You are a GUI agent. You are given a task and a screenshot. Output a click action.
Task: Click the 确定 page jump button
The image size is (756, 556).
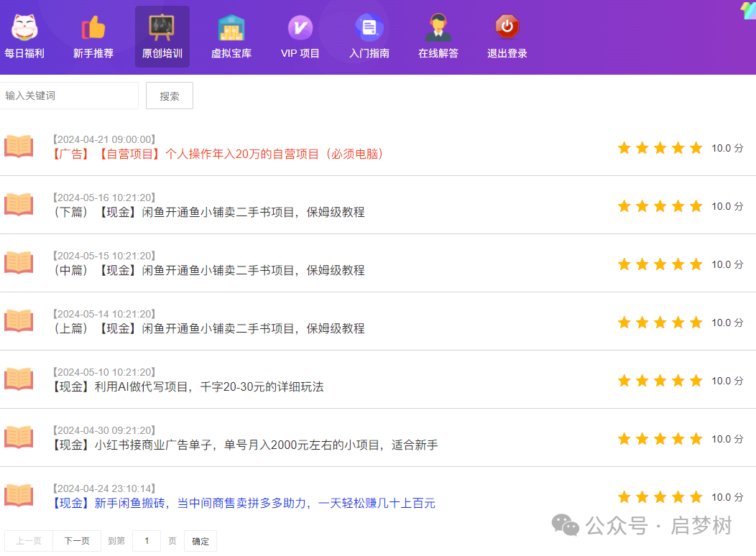coord(200,541)
